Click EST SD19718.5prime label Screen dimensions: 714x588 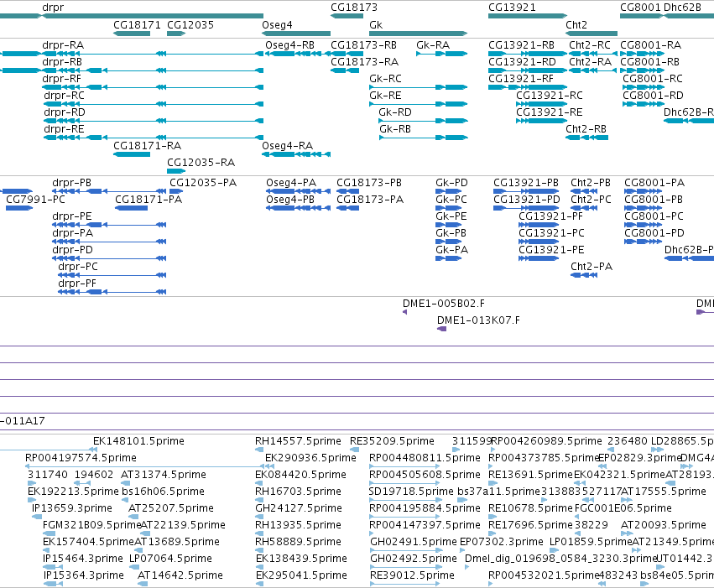(411, 491)
